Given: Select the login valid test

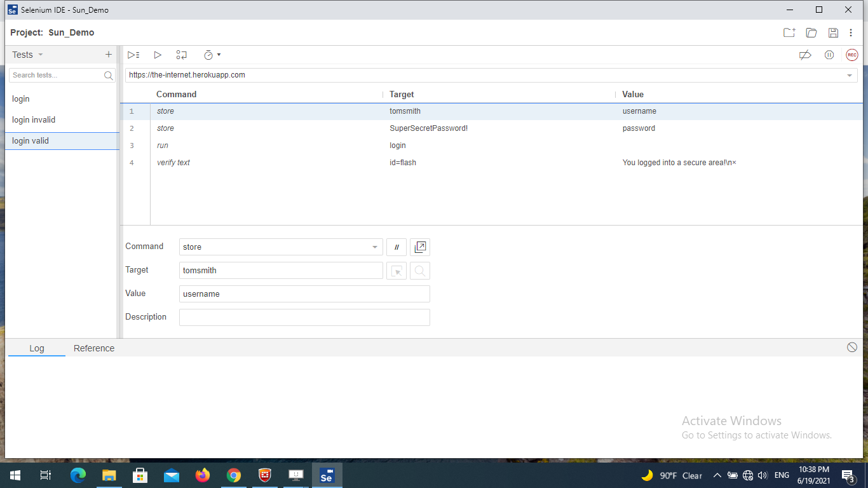Looking at the screenshot, I should click(x=62, y=141).
